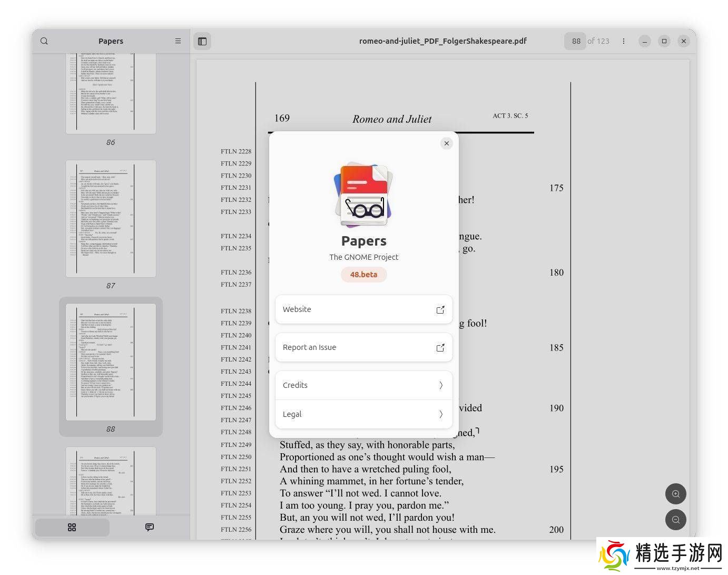
Task: Click the external link icon beside Website
Action: tap(440, 310)
